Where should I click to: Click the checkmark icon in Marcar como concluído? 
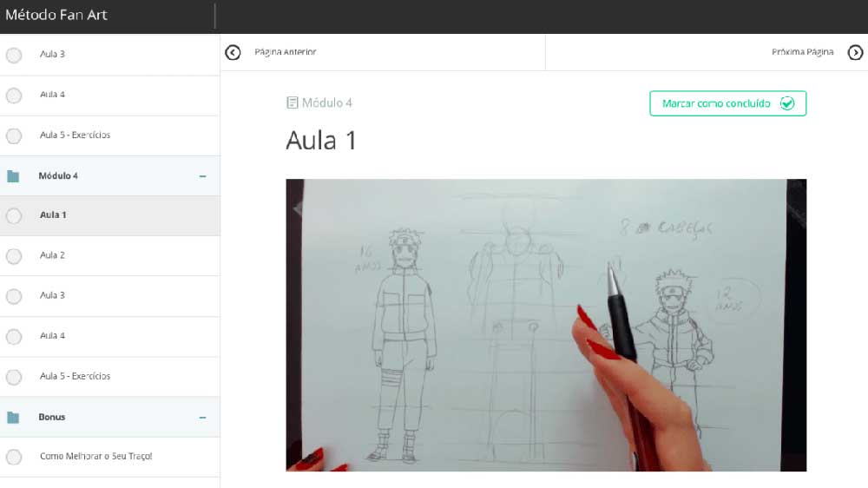coord(786,103)
